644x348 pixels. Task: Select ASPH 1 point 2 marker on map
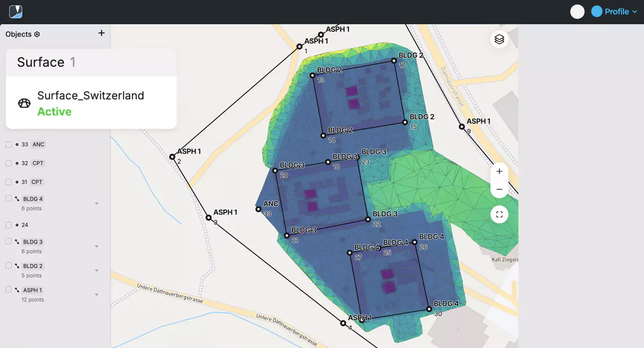click(172, 157)
